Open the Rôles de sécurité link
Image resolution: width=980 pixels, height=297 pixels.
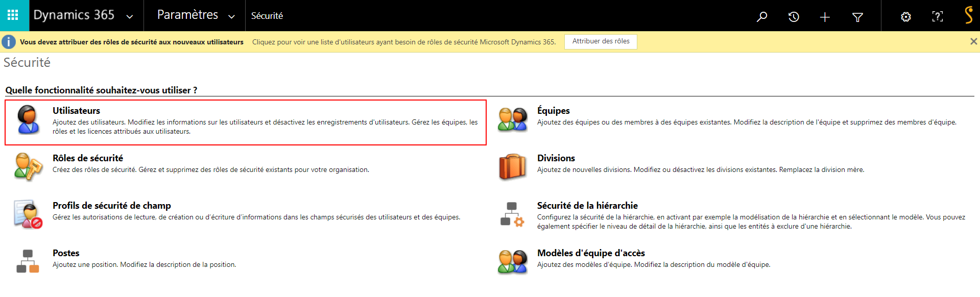88,158
